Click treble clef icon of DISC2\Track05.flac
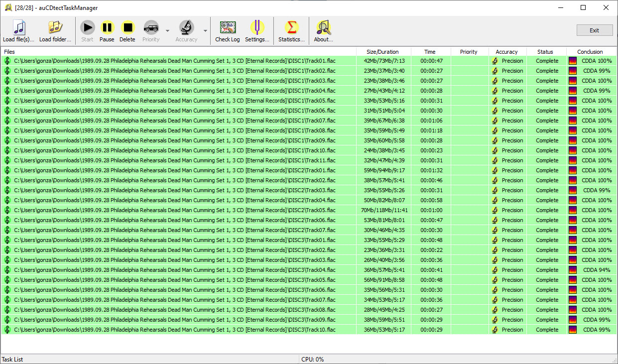 tap(7, 210)
